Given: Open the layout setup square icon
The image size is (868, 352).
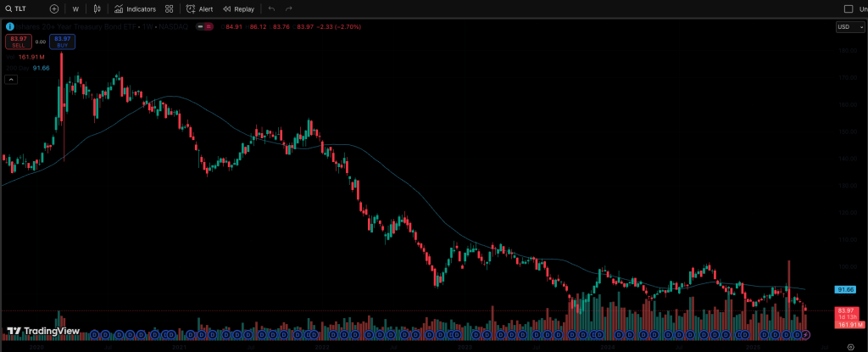Looking at the screenshot, I should (x=849, y=8).
